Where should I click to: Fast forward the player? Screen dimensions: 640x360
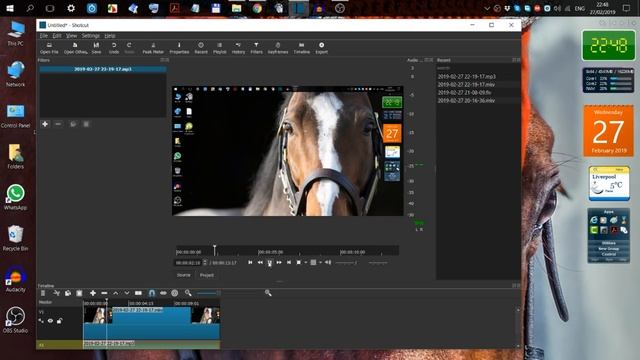pyautogui.click(x=279, y=263)
